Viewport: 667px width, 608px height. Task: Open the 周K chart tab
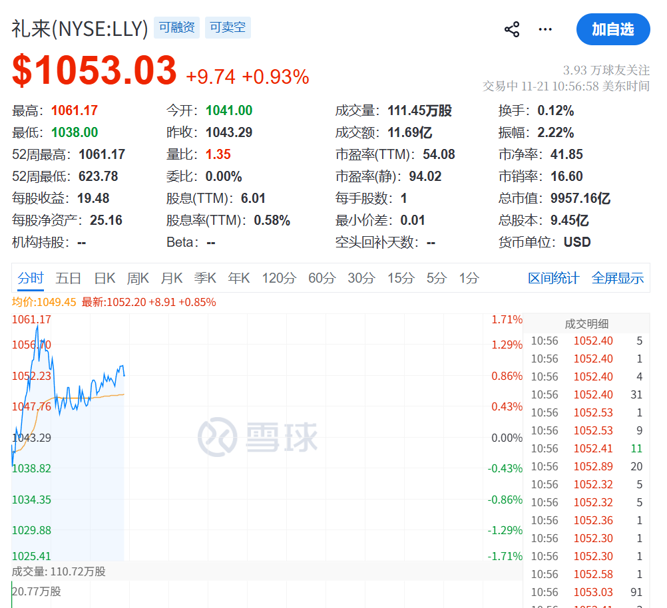point(138,278)
